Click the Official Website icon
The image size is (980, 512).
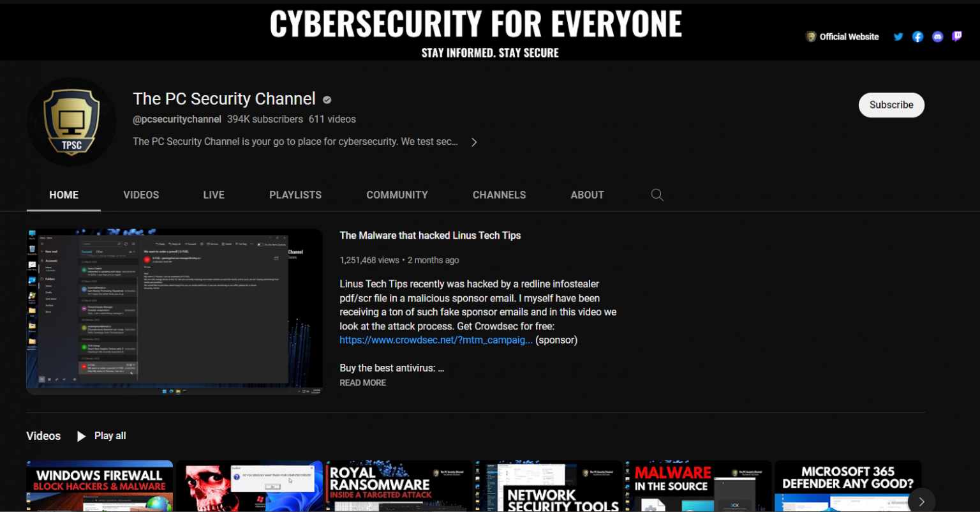811,36
